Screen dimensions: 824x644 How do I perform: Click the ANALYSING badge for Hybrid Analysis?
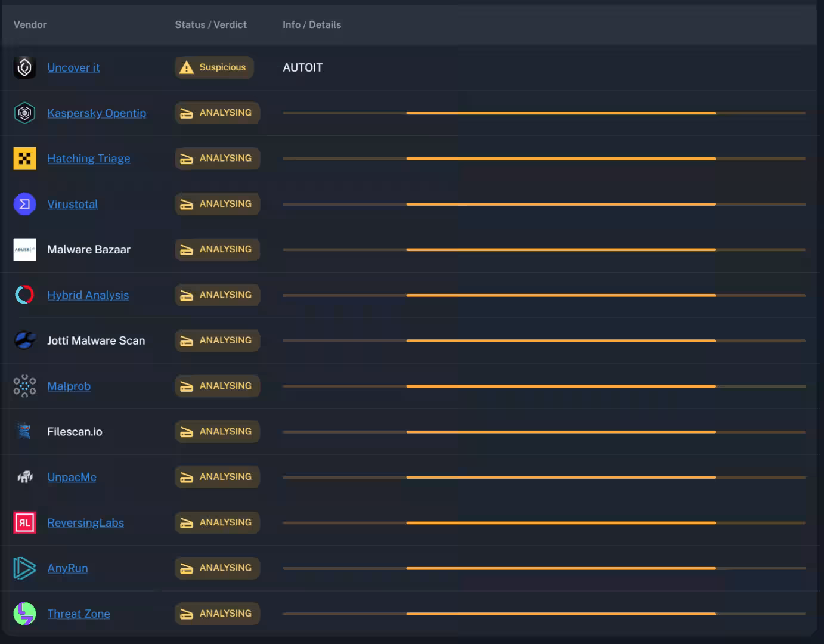pyautogui.click(x=217, y=295)
